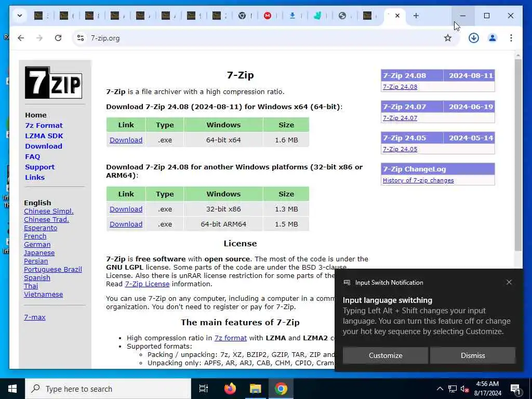The width and height of the screenshot is (532, 399).
Task: Open the 7-max link
Action: (x=35, y=317)
